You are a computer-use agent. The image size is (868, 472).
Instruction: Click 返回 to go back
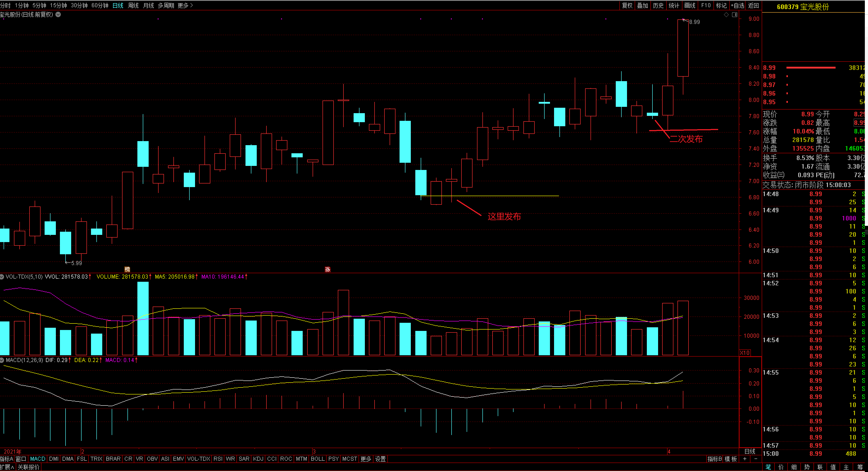[753, 5]
